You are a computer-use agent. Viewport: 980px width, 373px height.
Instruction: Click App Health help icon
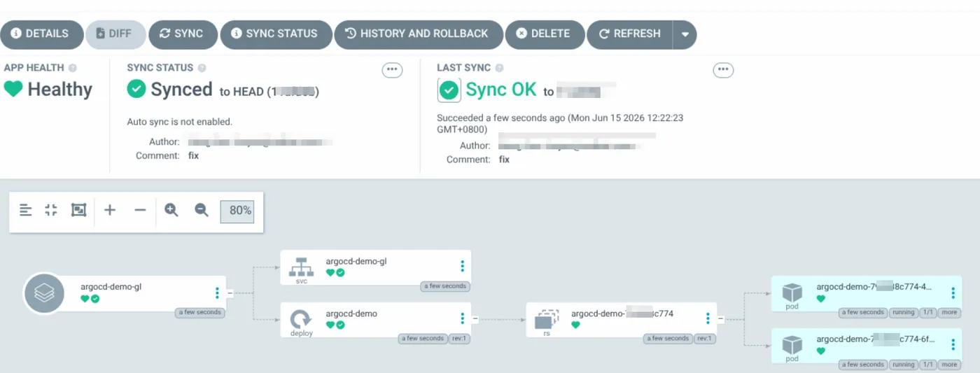tap(73, 68)
